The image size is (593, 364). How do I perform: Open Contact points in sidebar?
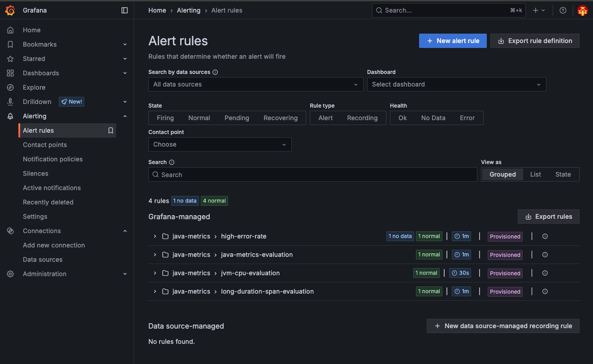[45, 145]
